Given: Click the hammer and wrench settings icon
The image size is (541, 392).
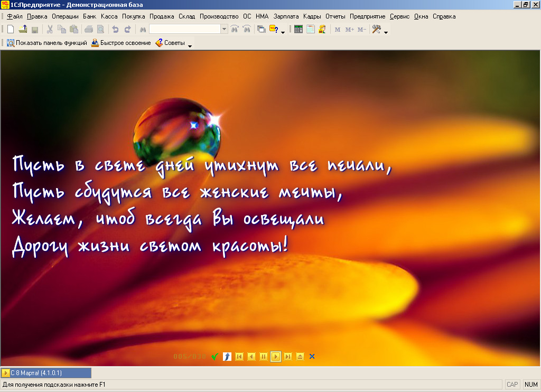Looking at the screenshot, I should pyautogui.click(x=376, y=30).
